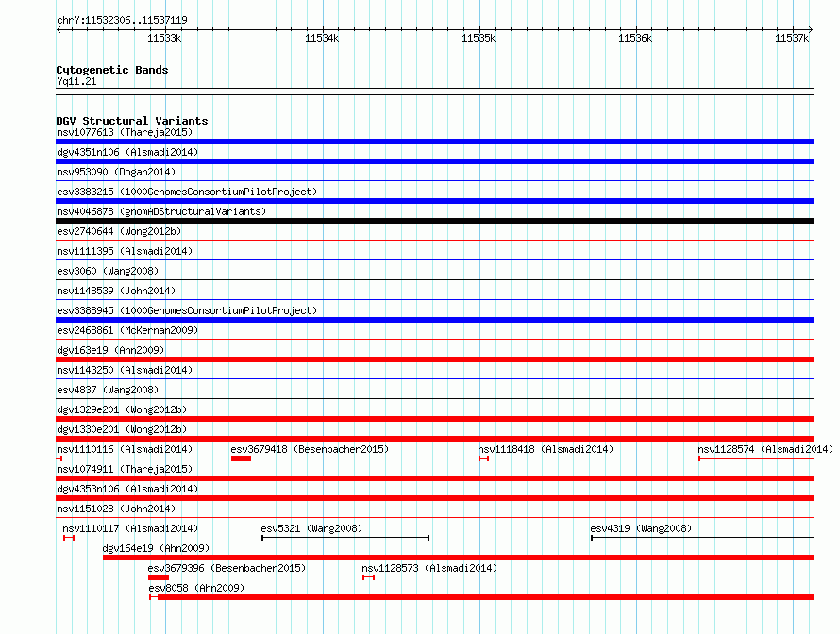The width and height of the screenshot is (840, 634).
Task: Click the thick red dgv164e19 bar
Action: tap(458, 558)
